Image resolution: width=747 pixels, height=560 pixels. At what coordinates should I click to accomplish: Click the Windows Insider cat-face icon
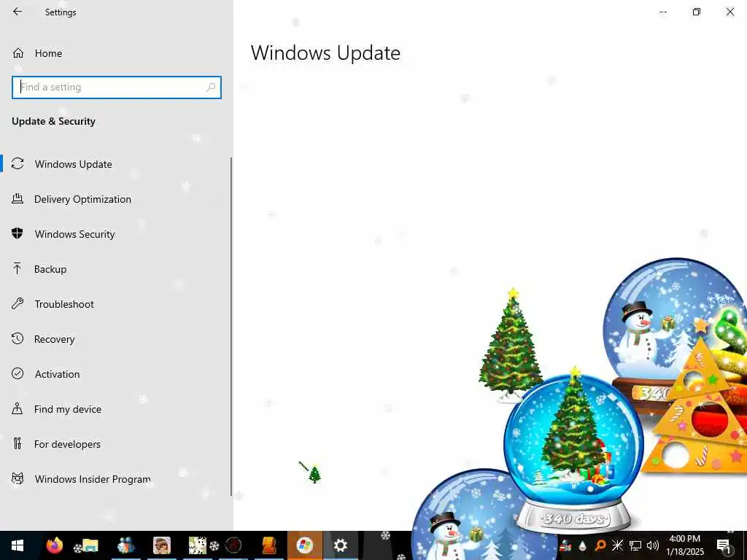point(18,478)
